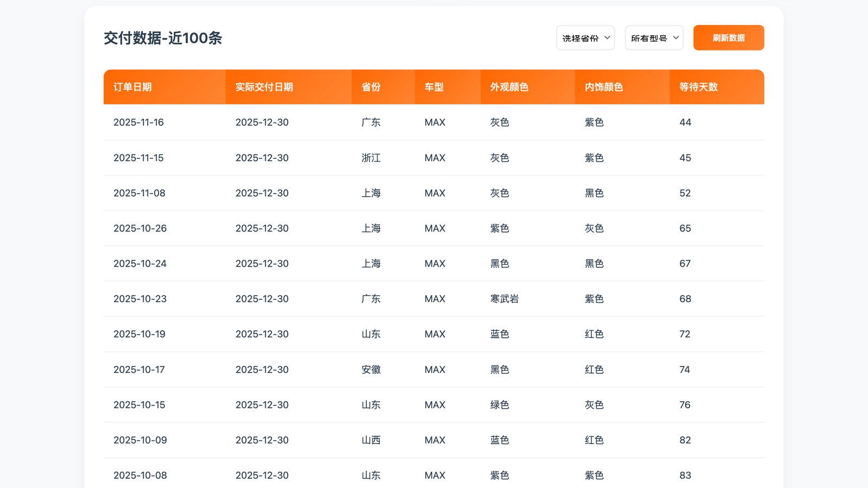This screenshot has height=488, width=868.
Task: Click order date 2025-11-15
Action: (138, 158)
